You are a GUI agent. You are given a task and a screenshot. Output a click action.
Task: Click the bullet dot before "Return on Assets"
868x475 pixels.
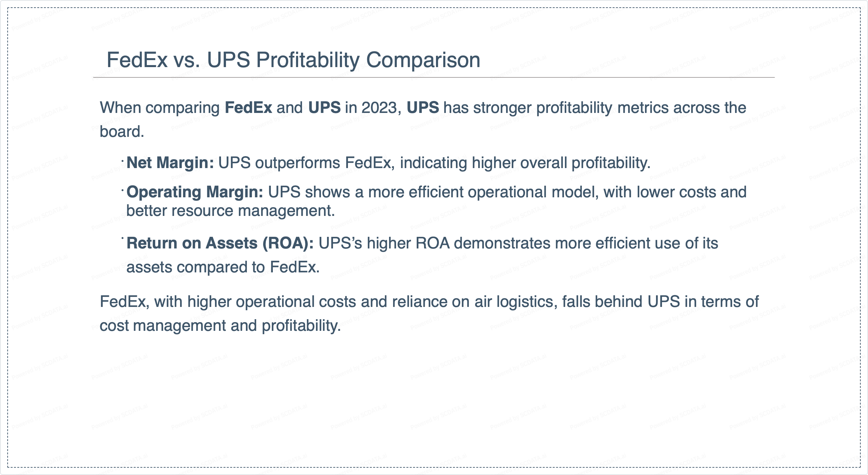pyautogui.click(x=123, y=238)
